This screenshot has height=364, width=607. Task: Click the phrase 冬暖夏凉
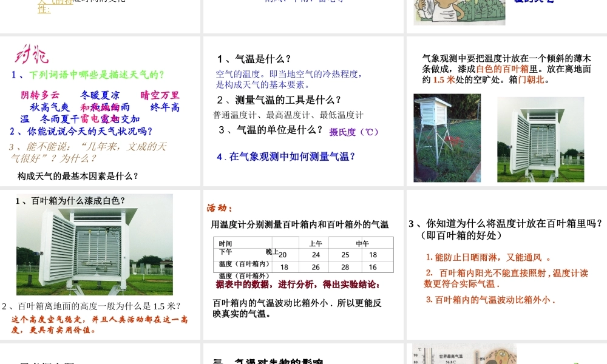[100, 95]
